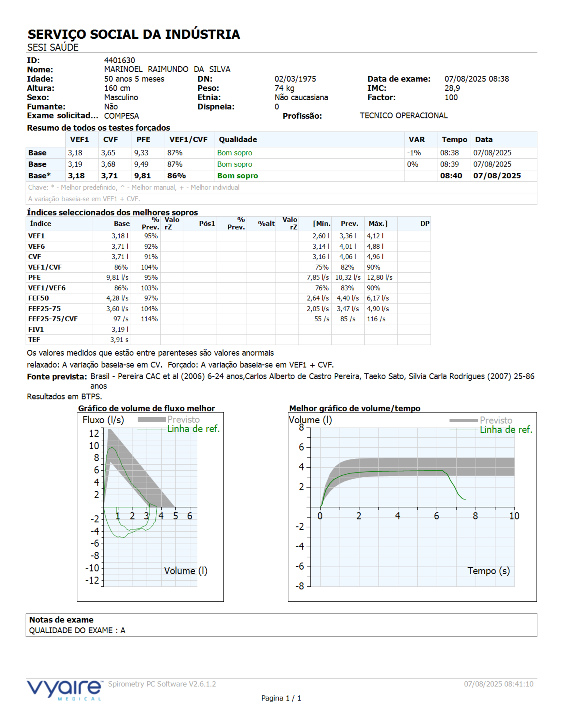Click the CVF value 3,68 in second Base row

click(108, 164)
